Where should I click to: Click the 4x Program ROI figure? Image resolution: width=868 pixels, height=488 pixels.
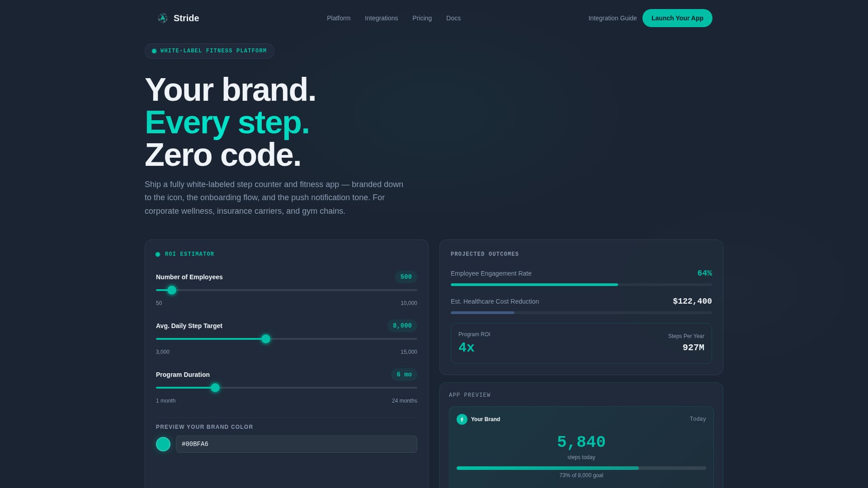click(x=466, y=347)
